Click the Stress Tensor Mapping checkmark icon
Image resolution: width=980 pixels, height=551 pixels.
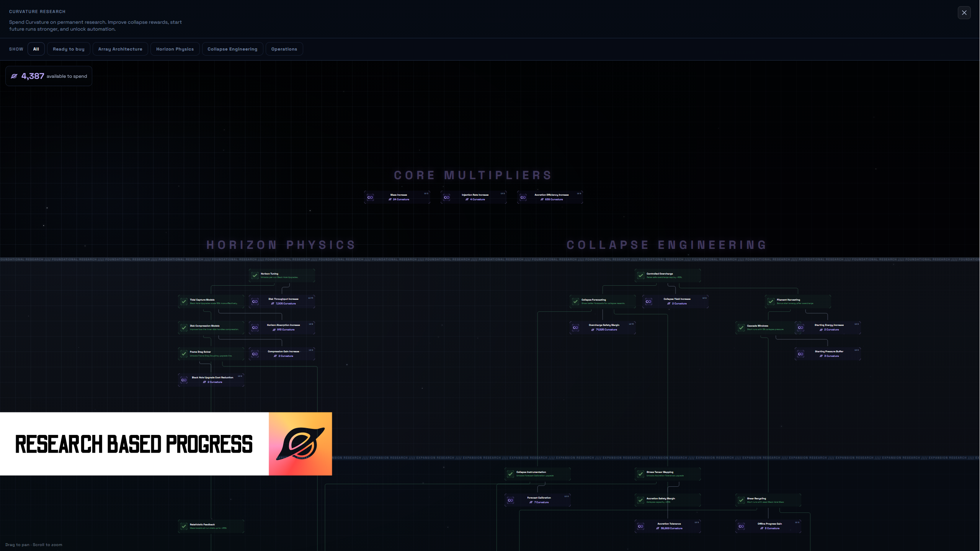(x=641, y=474)
